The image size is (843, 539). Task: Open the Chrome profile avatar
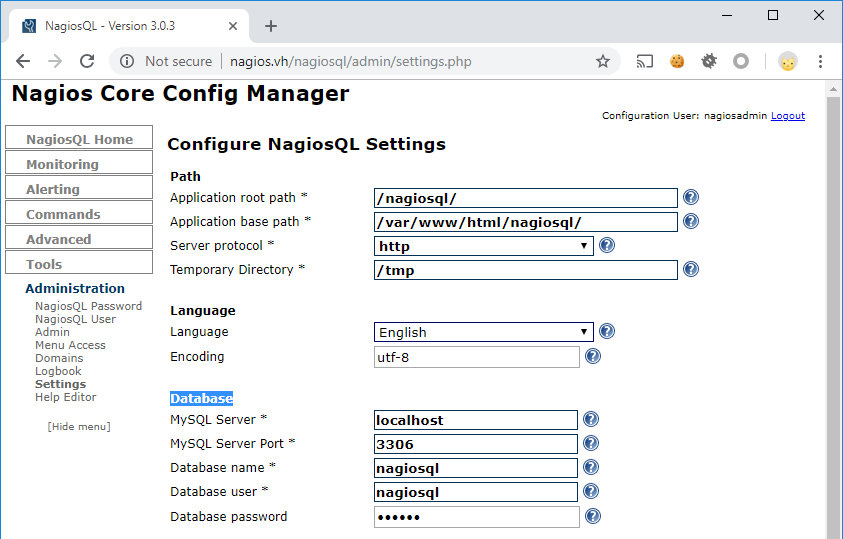(x=788, y=61)
